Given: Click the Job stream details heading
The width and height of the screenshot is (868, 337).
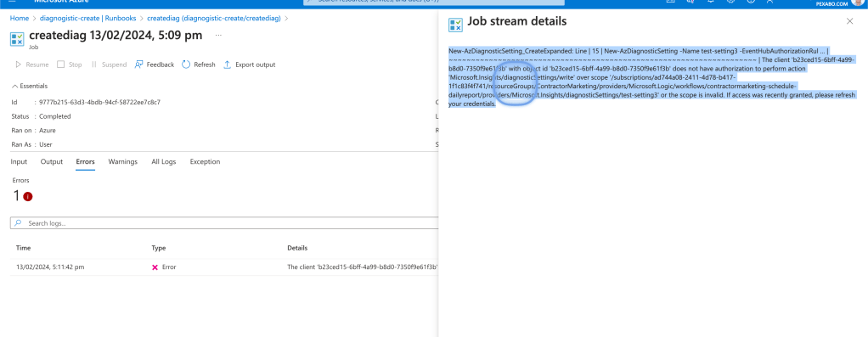Looking at the screenshot, I should tap(517, 21).
